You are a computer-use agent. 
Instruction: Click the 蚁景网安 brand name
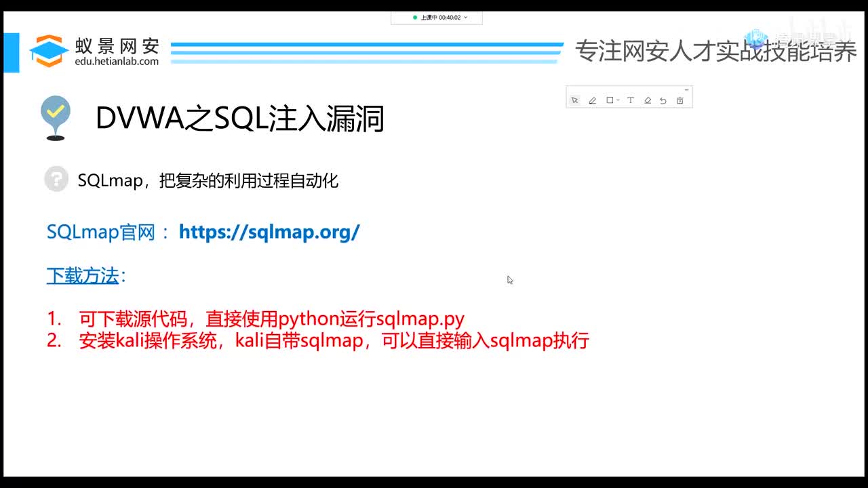[x=117, y=45]
